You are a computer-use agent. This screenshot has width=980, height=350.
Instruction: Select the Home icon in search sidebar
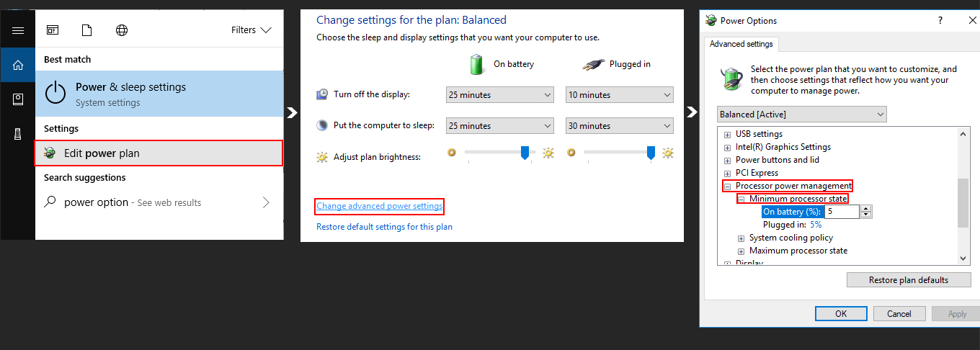coord(18,65)
